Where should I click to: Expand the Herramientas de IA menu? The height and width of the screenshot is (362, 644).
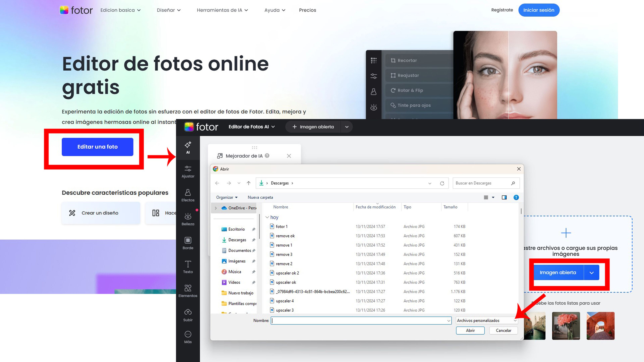[x=222, y=10]
